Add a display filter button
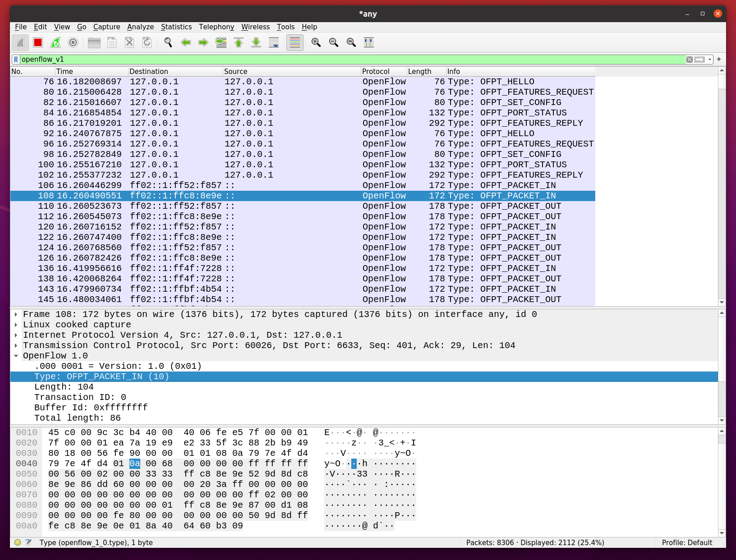 pos(719,59)
